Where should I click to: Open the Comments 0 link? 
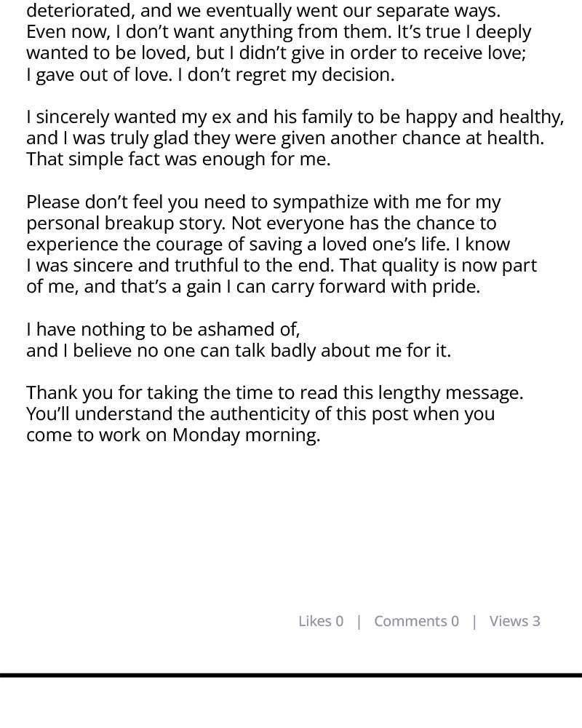[416, 621]
